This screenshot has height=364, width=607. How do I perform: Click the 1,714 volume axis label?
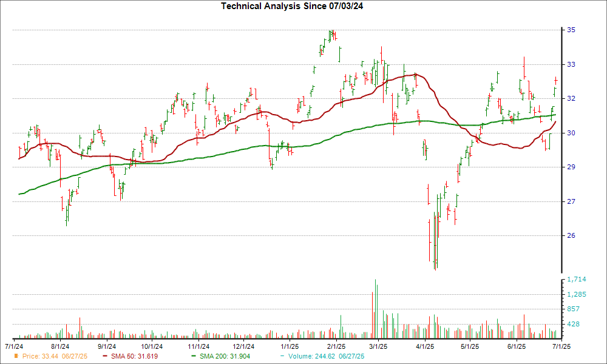577,279
